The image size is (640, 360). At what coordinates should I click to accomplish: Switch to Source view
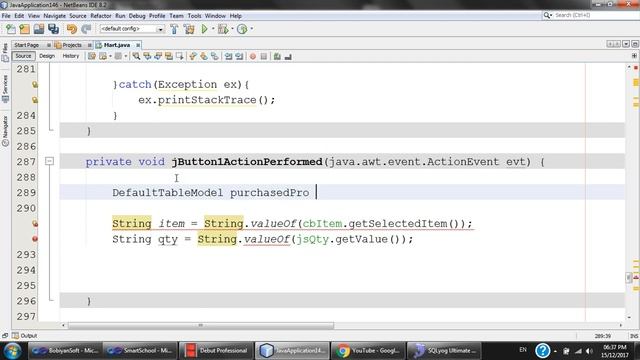pyautogui.click(x=23, y=56)
